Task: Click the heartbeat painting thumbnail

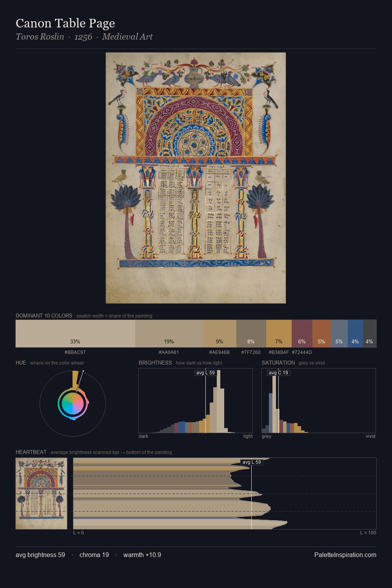Action: click(x=41, y=494)
